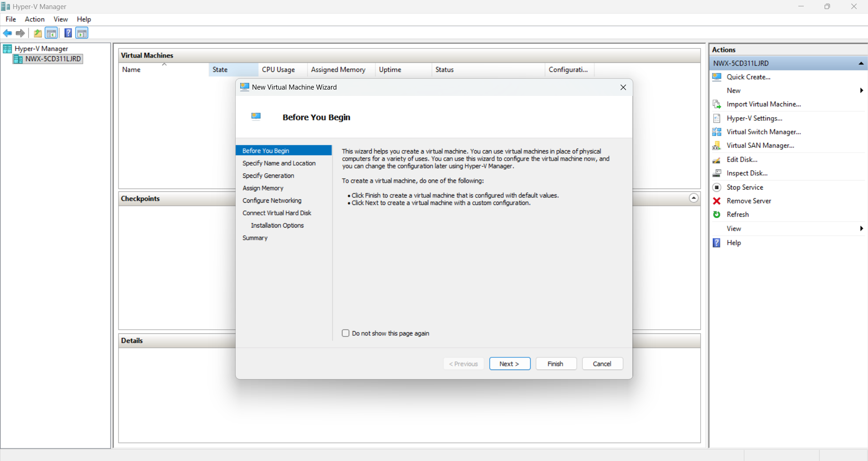Close the New Virtual Machine Wizard dialog
Image resolution: width=868 pixels, height=461 pixels.
(623, 87)
